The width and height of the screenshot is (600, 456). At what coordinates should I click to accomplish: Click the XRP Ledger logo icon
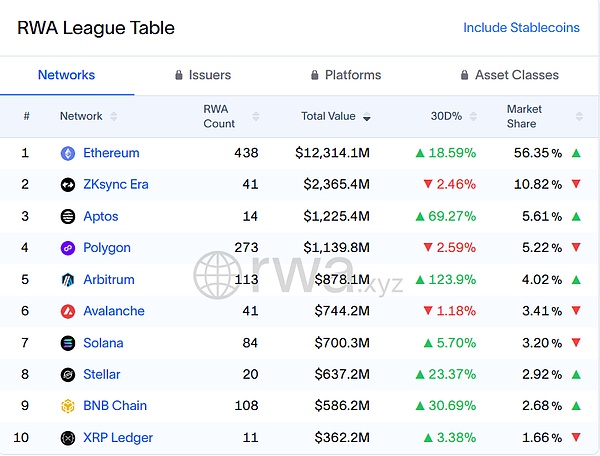point(68,438)
